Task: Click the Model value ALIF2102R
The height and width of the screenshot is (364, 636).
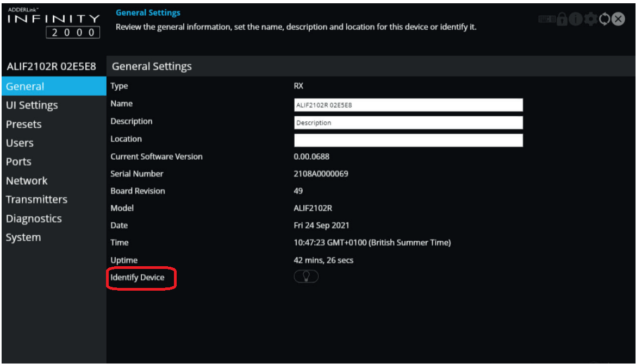Action: [x=313, y=208]
